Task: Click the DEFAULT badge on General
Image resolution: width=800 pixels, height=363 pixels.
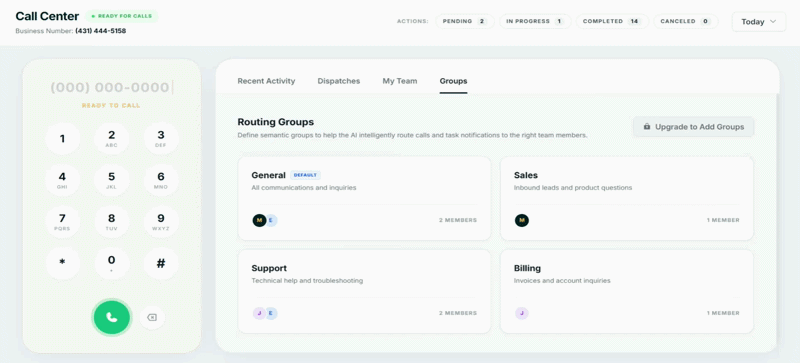Action: click(x=305, y=175)
